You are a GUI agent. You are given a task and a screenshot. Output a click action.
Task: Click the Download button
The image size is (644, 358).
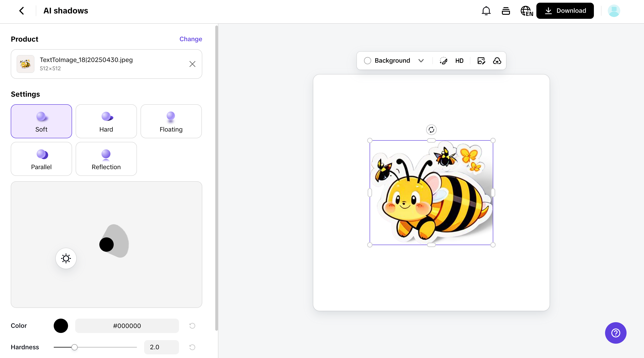click(565, 11)
